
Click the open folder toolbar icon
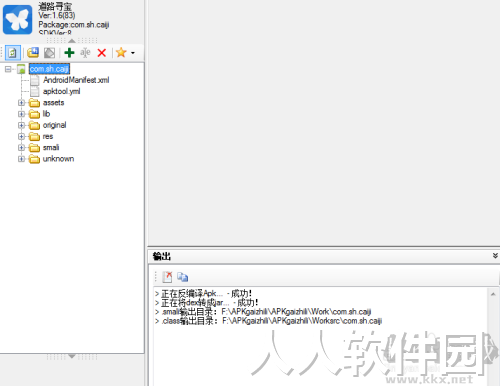pyautogui.click(x=33, y=53)
